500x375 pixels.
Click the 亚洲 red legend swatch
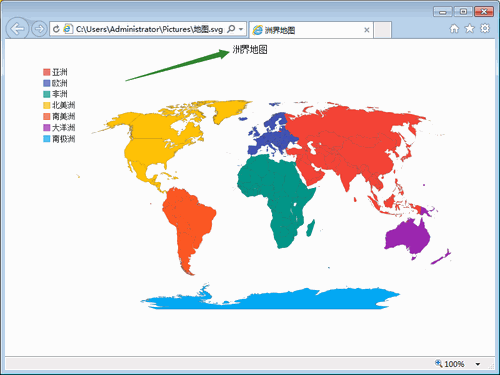47,72
